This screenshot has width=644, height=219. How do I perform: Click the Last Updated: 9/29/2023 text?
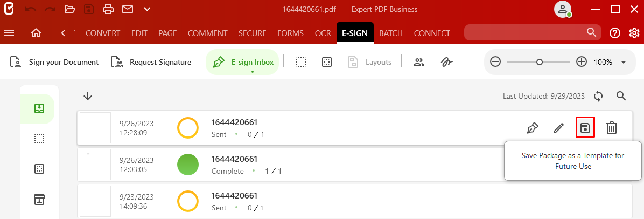coord(544,97)
